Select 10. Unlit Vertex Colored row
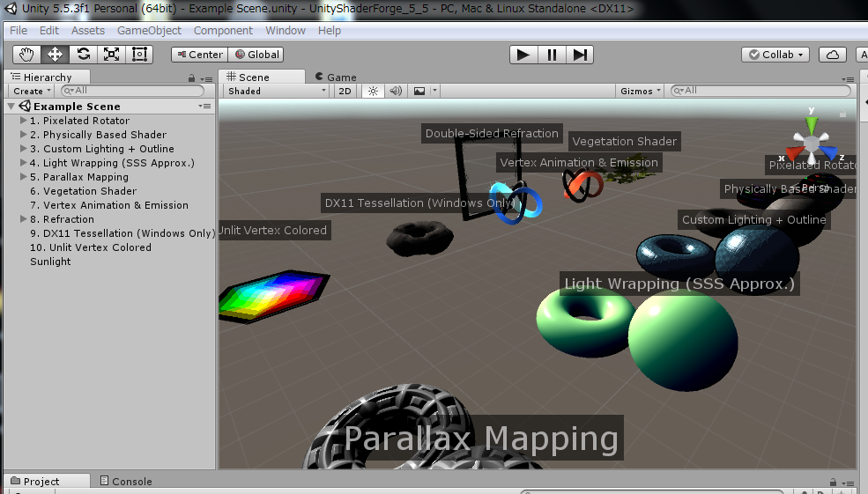868x494 pixels. pyautogui.click(x=109, y=247)
